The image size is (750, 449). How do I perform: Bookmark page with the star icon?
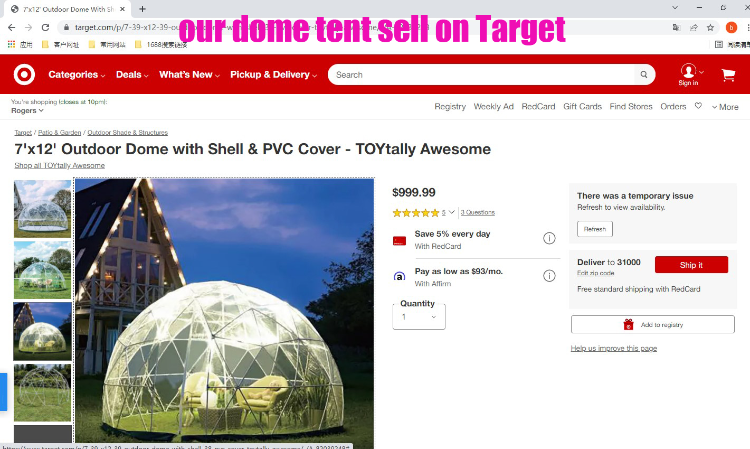[710, 28]
